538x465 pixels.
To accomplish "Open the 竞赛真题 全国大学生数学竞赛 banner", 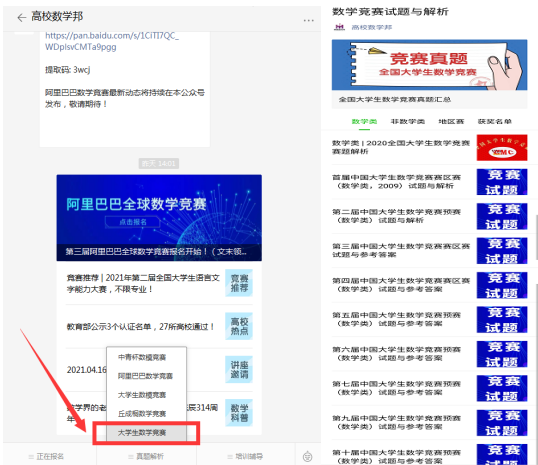I will point(430,65).
